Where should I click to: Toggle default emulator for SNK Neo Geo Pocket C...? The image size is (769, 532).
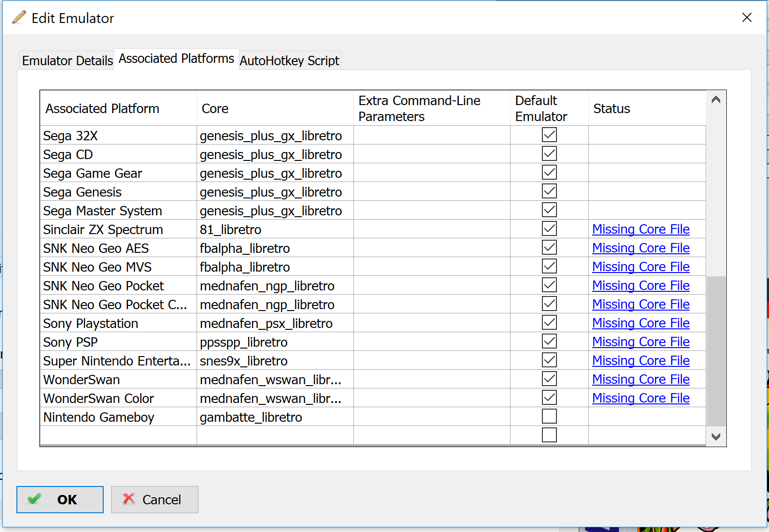click(549, 304)
